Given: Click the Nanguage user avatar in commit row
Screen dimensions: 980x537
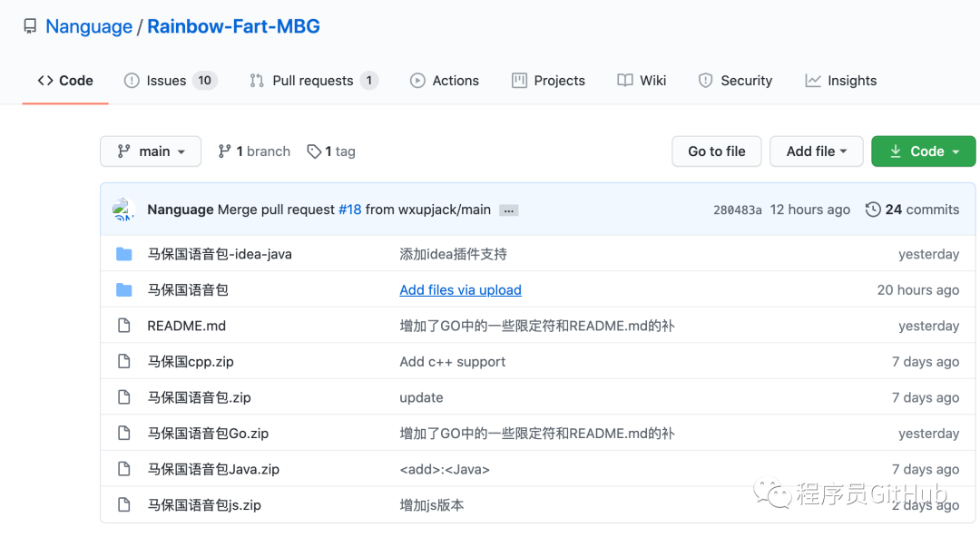Looking at the screenshot, I should [123, 210].
